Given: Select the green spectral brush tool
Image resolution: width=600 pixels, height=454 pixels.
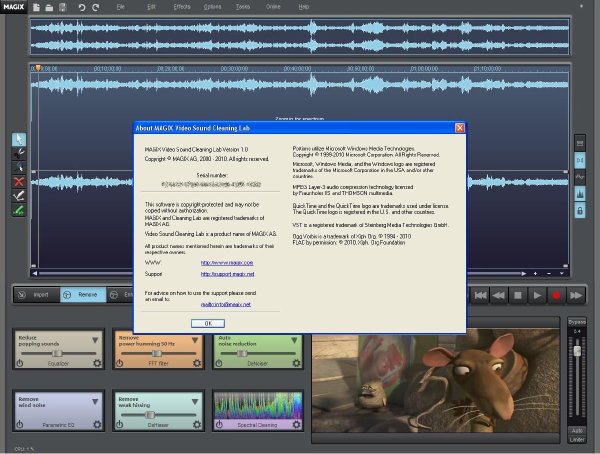Looking at the screenshot, I should click(19, 210).
